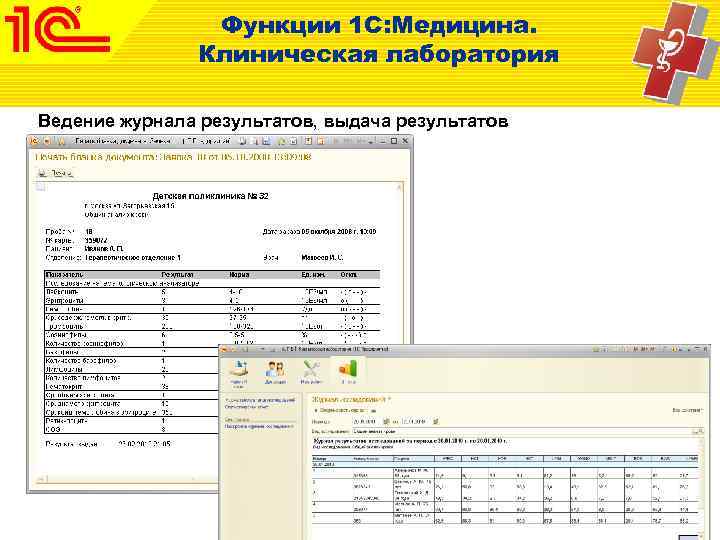This screenshot has width=720, height=540.
Task: Click the printer Печать button in print form window
Action: 55,173
